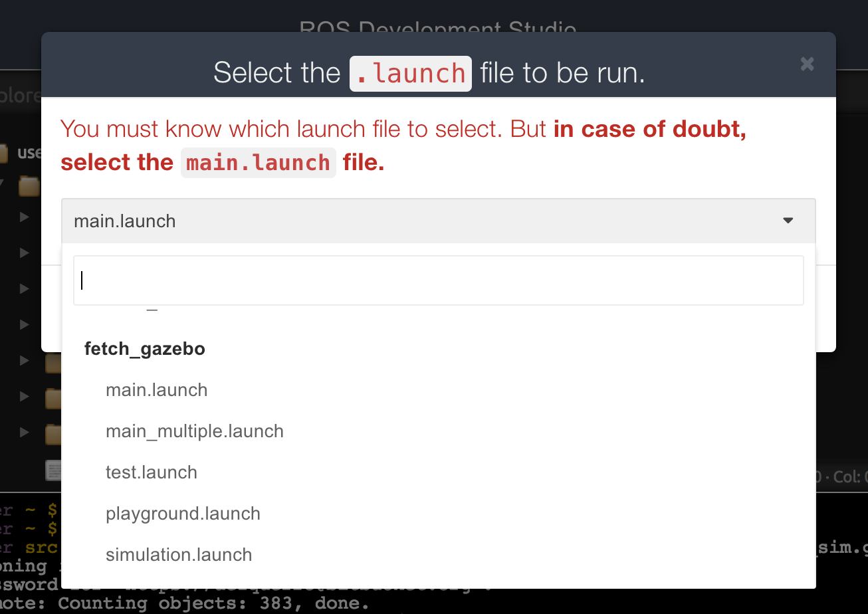The width and height of the screenshot is (868, 614).
Task: Select the playground.launch entry
Action: click(183, 514)
